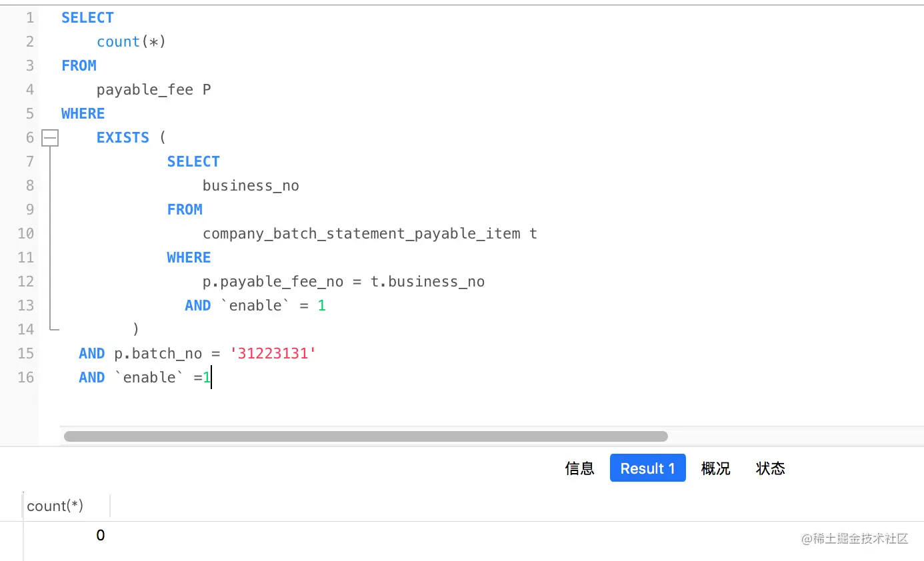924x561 pixels.
Task: Open the 状态 tab
Action: (x=770, y=468)
